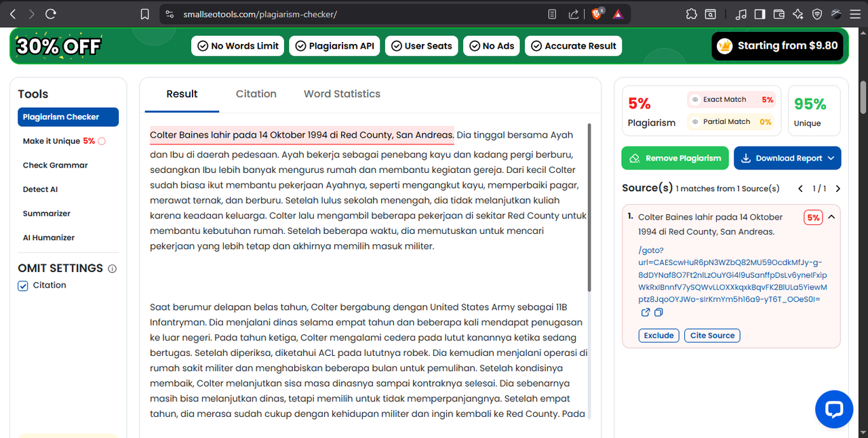The height and width of the screenshot is (438, 868).
Task: Open Check Grammar tool
Action: coord(55,165)
